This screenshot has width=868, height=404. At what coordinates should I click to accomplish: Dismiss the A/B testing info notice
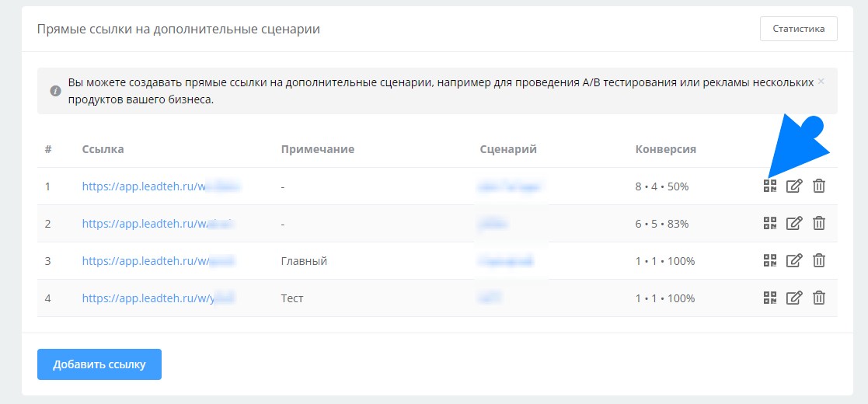[821, 81]
